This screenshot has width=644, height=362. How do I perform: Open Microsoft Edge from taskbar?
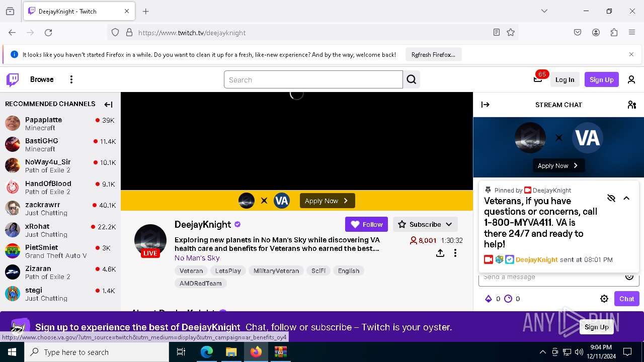(207, 352)
